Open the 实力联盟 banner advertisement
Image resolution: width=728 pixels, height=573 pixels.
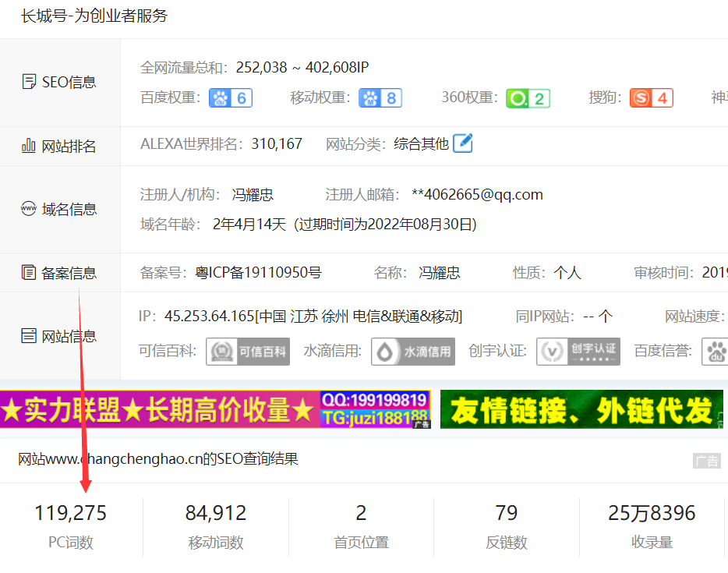tap(214, 409)
